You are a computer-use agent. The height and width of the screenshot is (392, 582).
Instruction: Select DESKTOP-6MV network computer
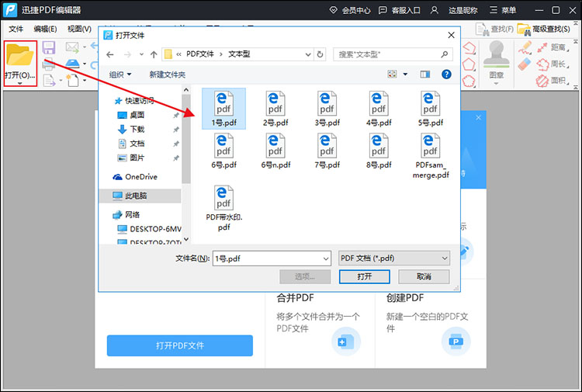click(x=149, y=229)
